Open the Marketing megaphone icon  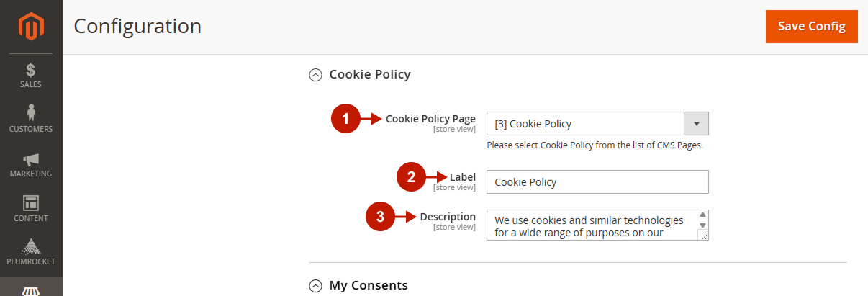tap(31, 159)
